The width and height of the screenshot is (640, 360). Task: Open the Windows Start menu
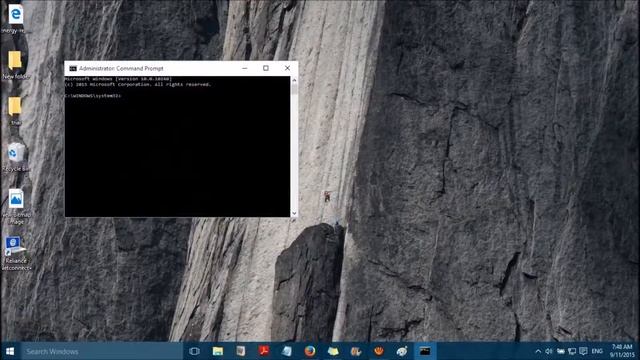tap(10, 351)
